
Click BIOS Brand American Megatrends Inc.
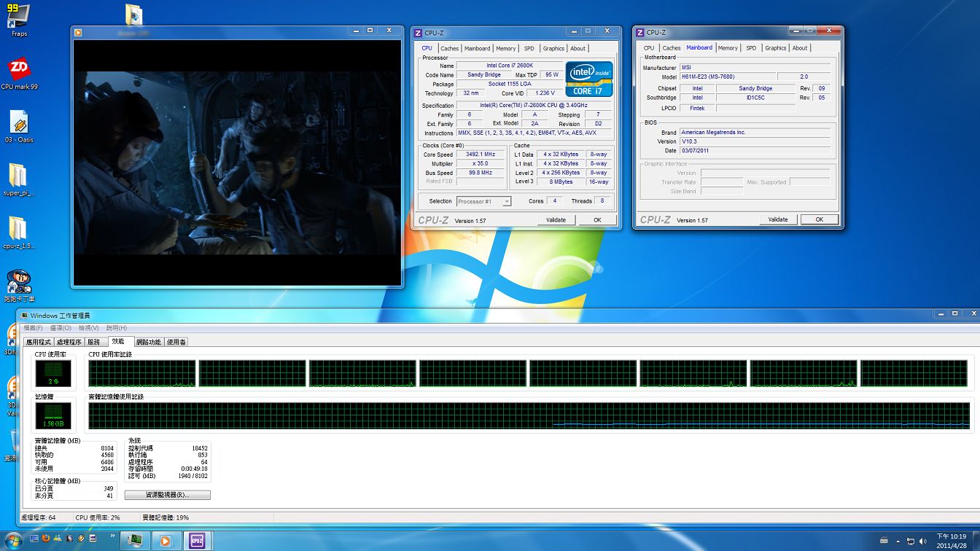(x=755, y=133)
